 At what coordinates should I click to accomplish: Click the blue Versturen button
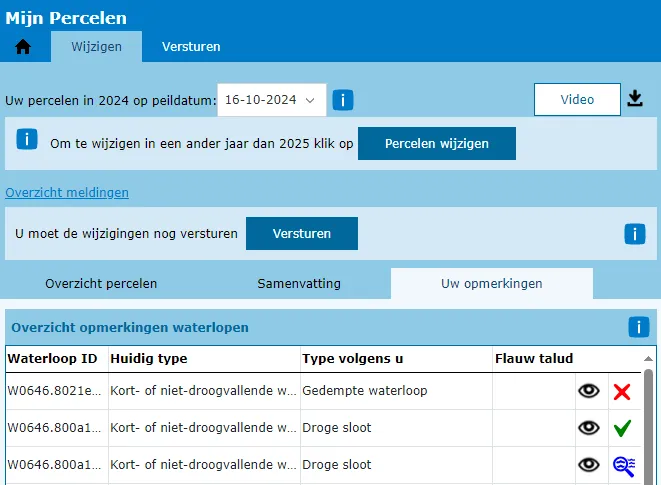302,234
